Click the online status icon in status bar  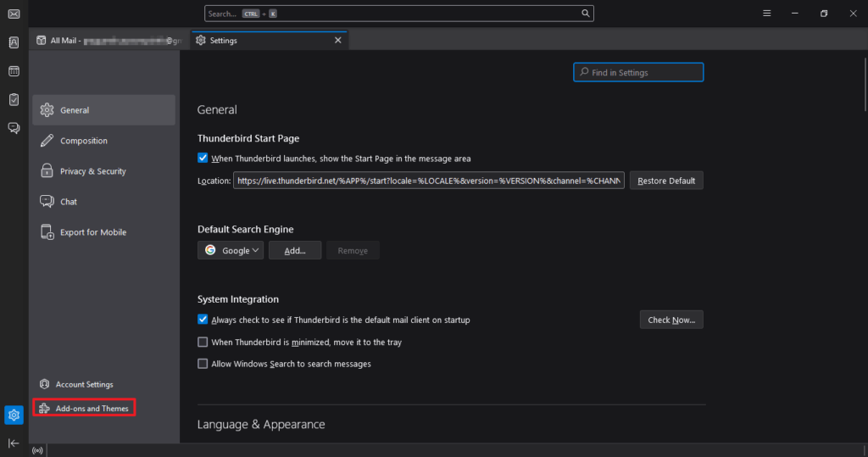[x=37, y=450]
